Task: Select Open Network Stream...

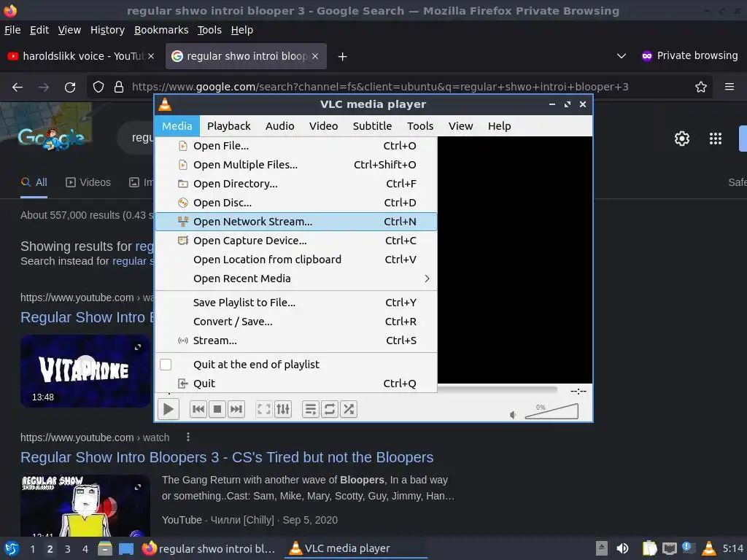Action: [x=296, y=222]
